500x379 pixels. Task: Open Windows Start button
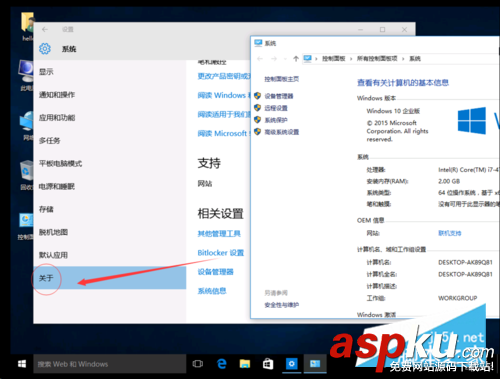[x=22, y=364]
